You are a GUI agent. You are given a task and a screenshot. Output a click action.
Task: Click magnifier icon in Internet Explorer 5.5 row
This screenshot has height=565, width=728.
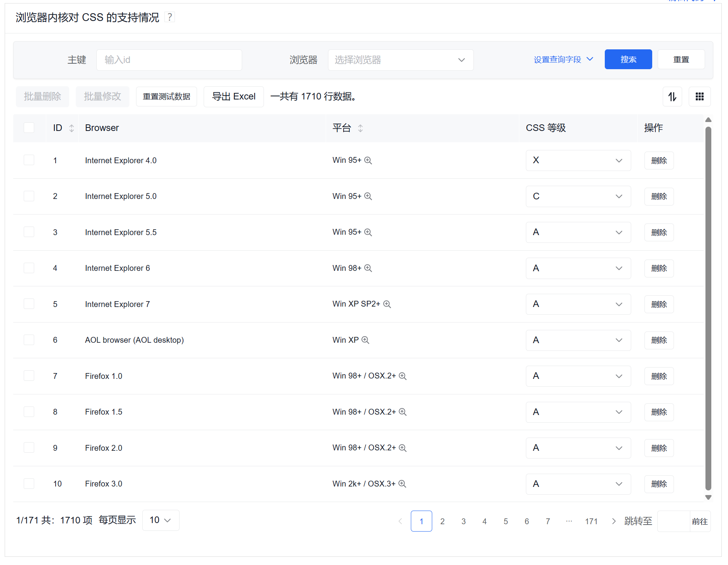click(x=368, y=232)
